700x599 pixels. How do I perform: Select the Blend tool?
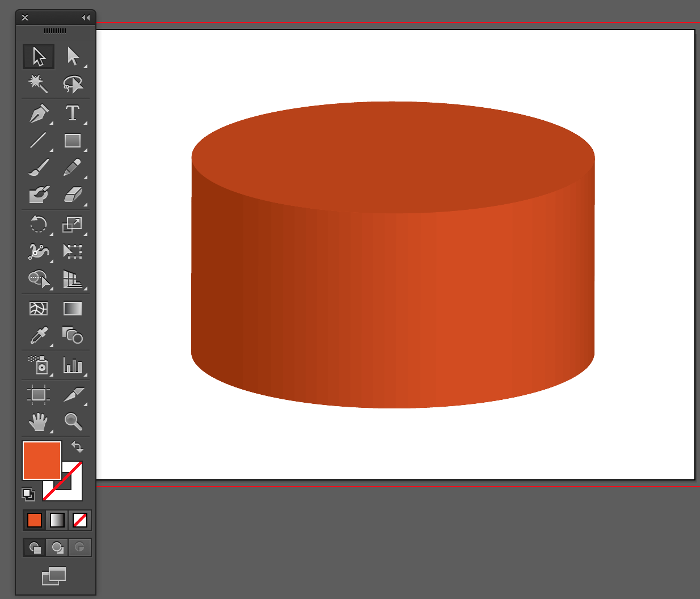(x=73, y=336)
